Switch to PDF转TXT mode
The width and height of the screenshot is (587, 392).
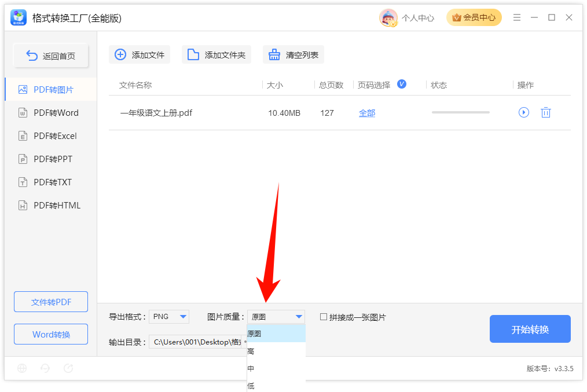point(51,182)
